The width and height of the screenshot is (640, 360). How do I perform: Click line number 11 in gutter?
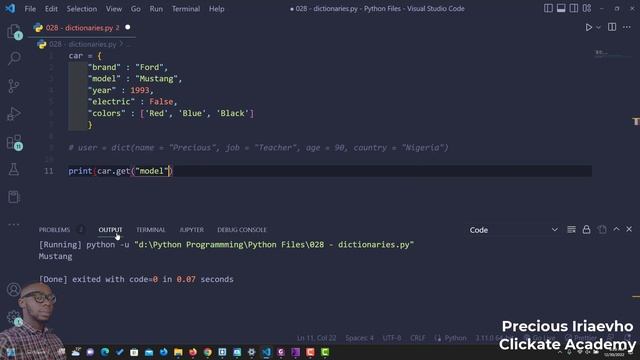[x=49, y=171]
